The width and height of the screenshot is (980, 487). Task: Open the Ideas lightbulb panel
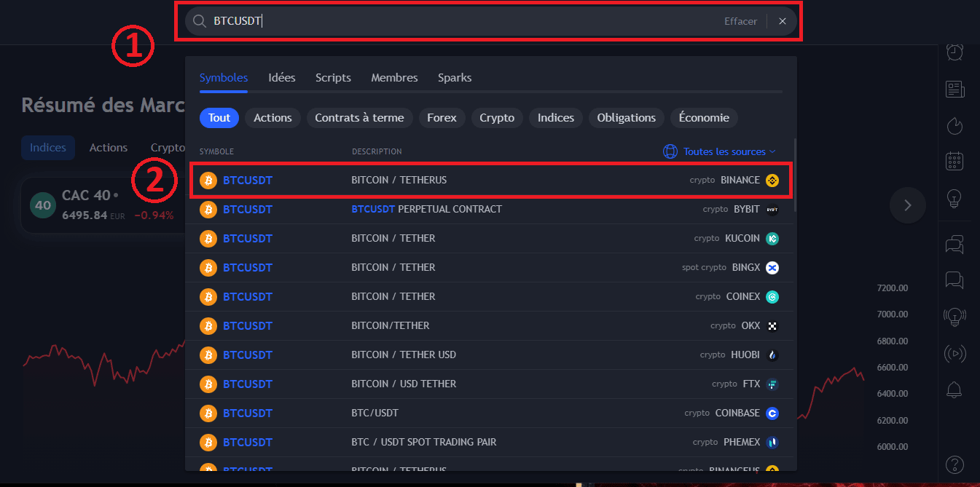[954, 198]
